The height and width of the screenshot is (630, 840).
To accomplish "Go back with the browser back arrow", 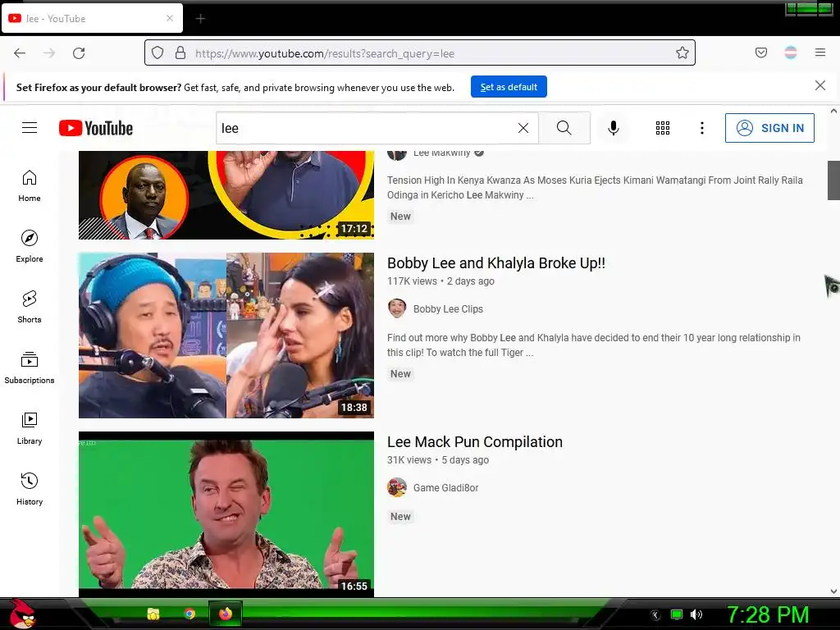I will pyautogui.click(x=20, y=53).
